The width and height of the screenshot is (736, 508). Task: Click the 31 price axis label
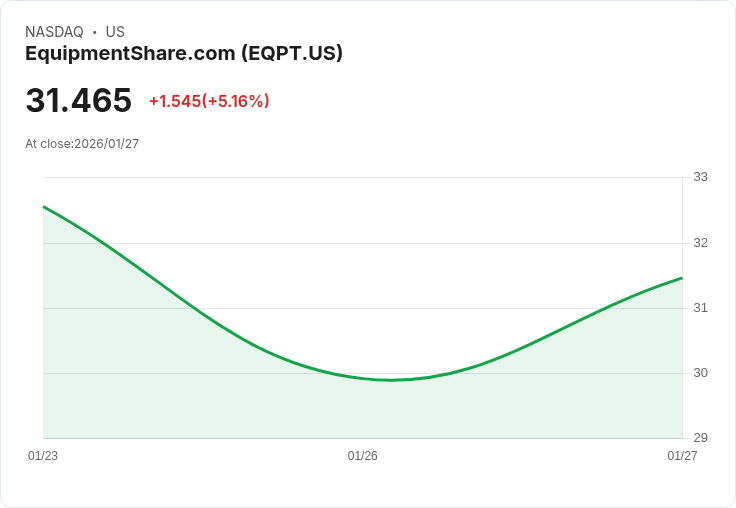click(x=700, y=308)
